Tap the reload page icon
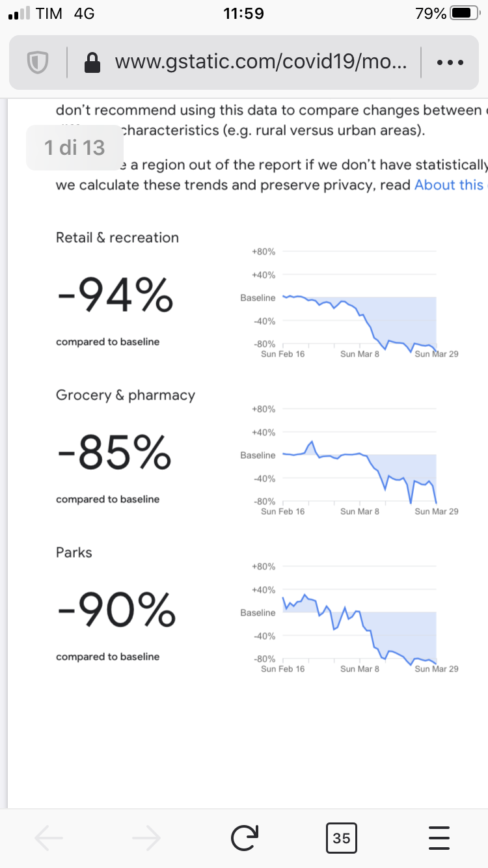The width and height of the screenshot is (488, 868). pyautogui.click(x=245, y=838)
